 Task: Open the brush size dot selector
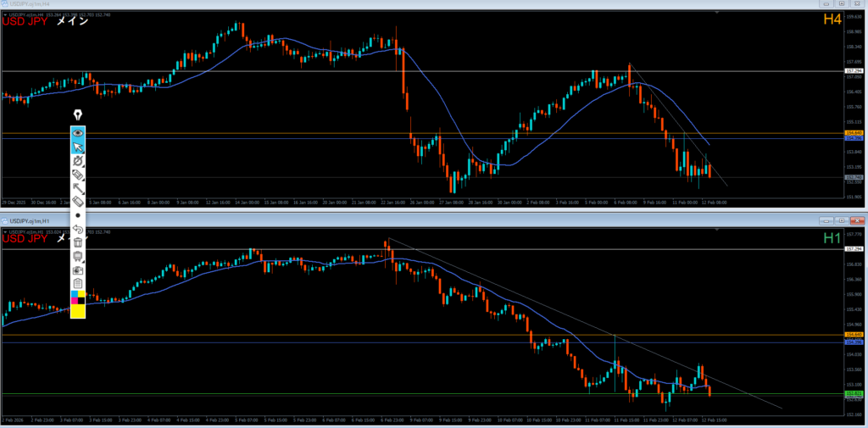(x=77, y=215)
